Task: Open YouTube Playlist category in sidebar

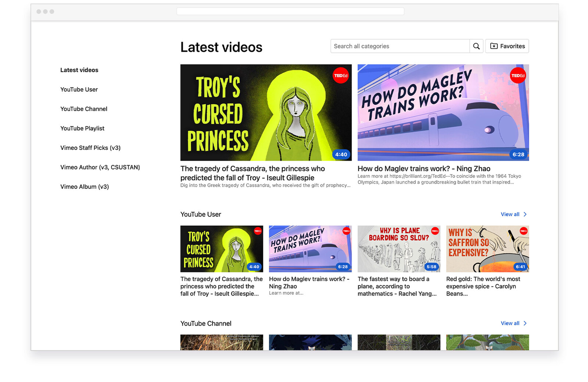Action: (x=82, y=128)
